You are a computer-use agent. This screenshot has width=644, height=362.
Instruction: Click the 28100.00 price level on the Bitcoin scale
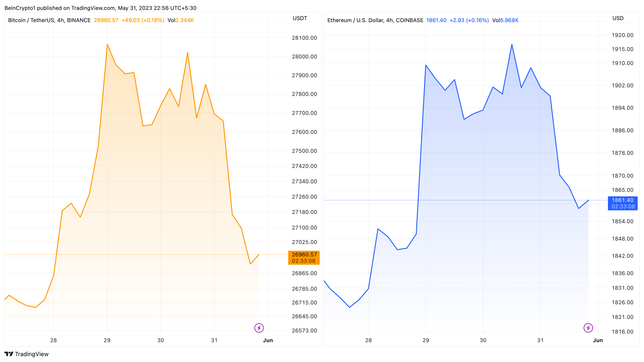[x=304, y=38]
